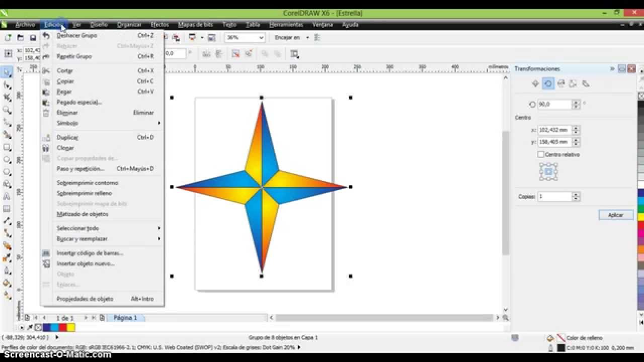
Task: Open the Herramientas menu
Action: click(x=286, y=25)
